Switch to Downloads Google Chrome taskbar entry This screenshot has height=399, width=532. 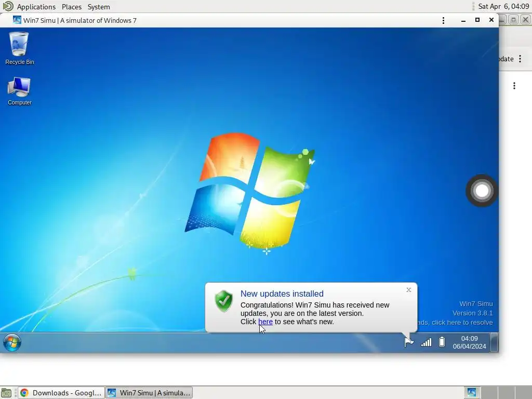point(61,393)
